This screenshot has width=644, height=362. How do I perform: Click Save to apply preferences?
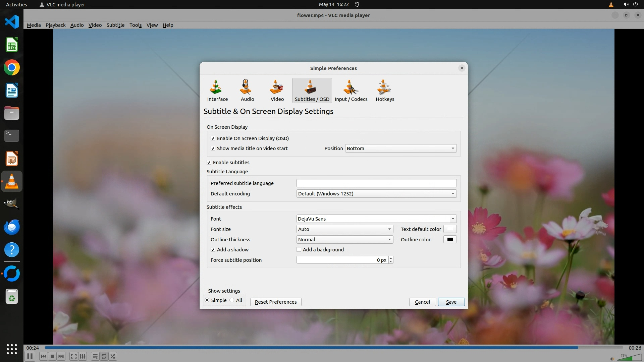451,302
